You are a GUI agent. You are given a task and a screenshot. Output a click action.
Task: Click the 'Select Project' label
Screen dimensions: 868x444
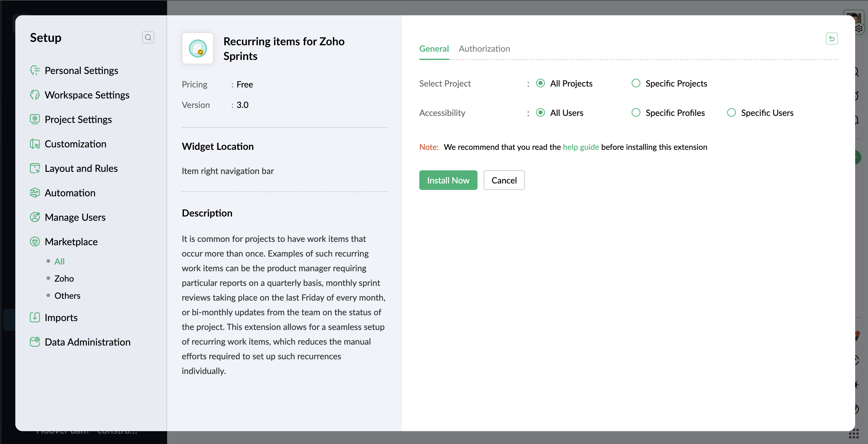click(x=445, y=83)
